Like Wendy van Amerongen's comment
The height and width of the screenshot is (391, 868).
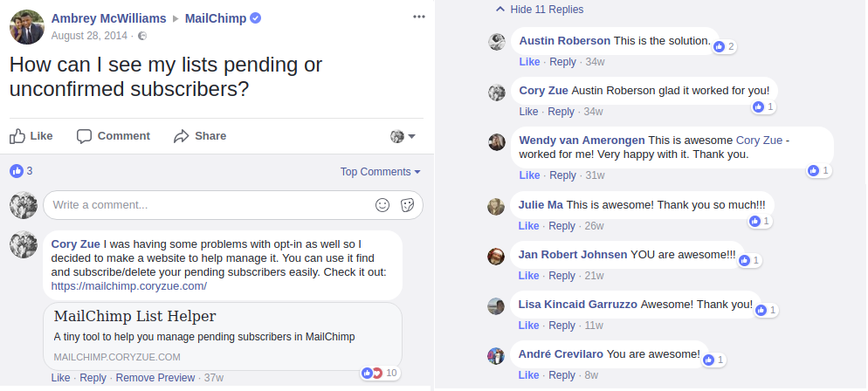529,175
